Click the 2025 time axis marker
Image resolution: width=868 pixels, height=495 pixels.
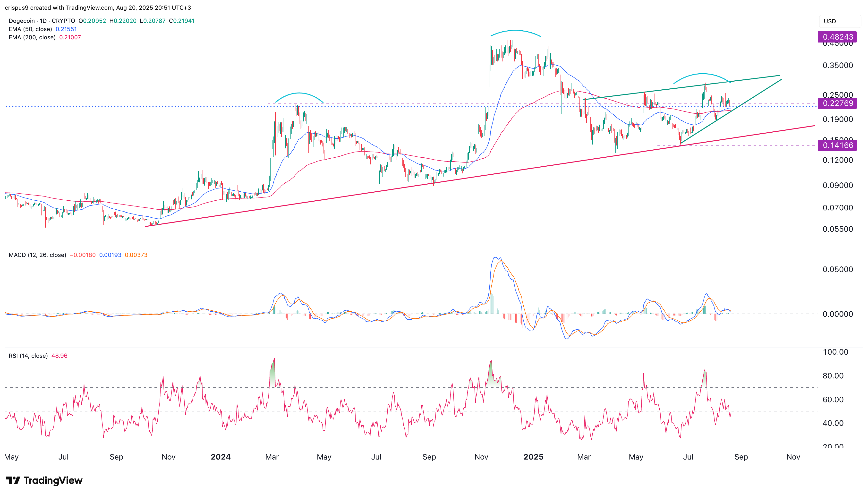click(533, 457)
